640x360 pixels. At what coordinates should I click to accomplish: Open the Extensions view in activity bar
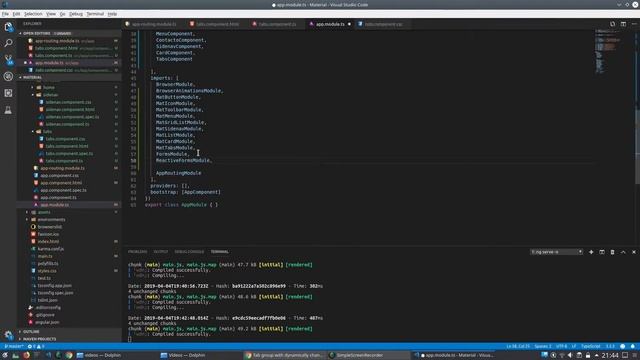tap(8, 93)
